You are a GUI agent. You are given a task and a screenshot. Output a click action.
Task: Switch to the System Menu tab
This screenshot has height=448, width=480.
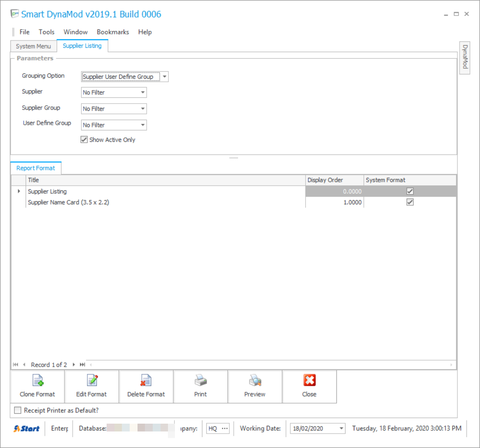(34, 46)
